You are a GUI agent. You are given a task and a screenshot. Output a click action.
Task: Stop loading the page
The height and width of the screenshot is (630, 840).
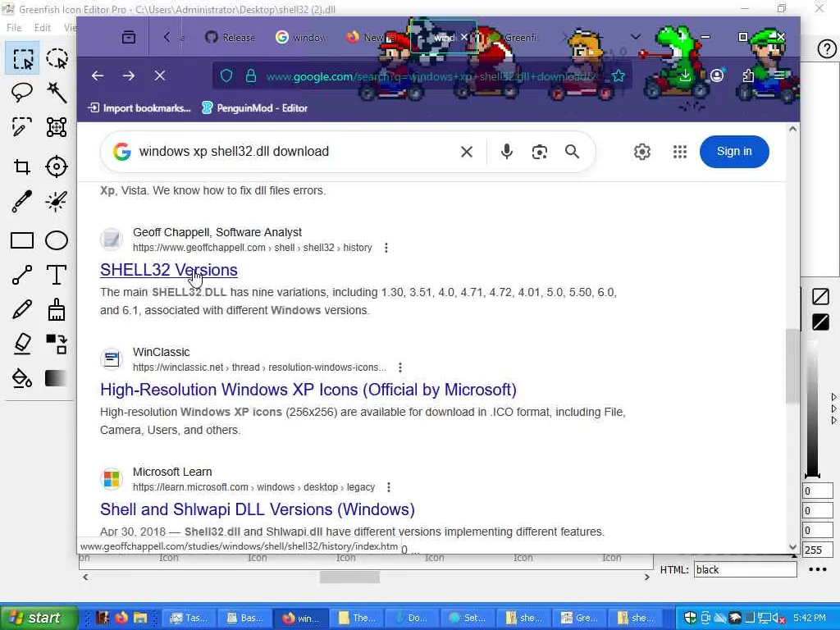(160, 75)
